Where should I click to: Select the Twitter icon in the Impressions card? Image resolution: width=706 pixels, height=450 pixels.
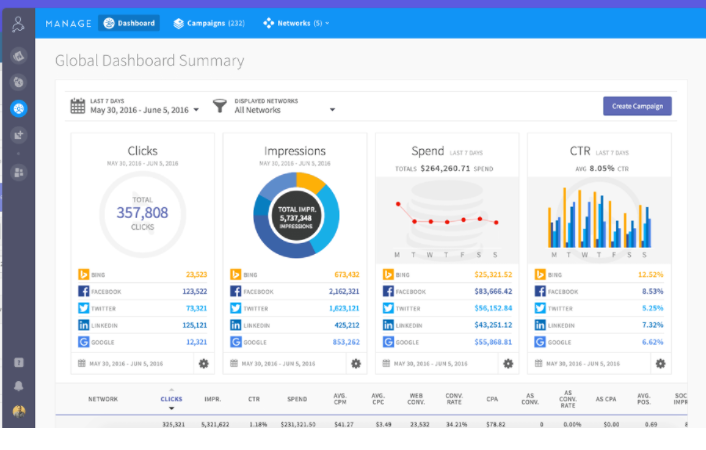click(x=237, y=308)
